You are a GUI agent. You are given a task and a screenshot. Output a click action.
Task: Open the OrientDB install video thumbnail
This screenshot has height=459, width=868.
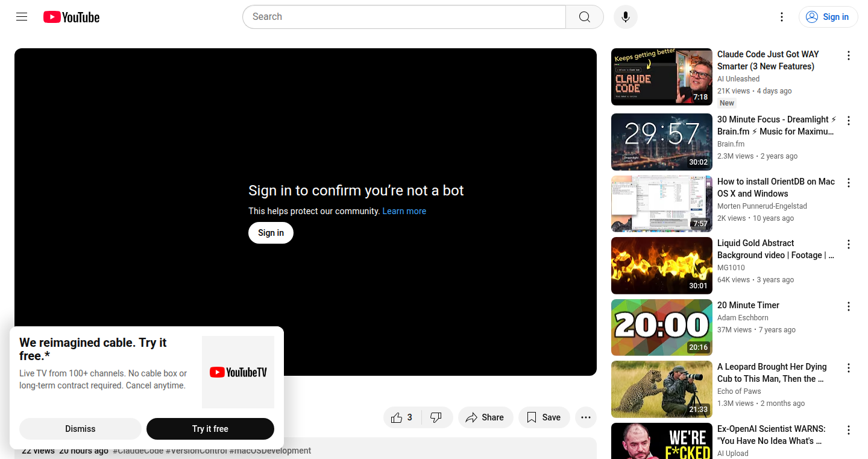pyautogui.click(x=662, y=204)
